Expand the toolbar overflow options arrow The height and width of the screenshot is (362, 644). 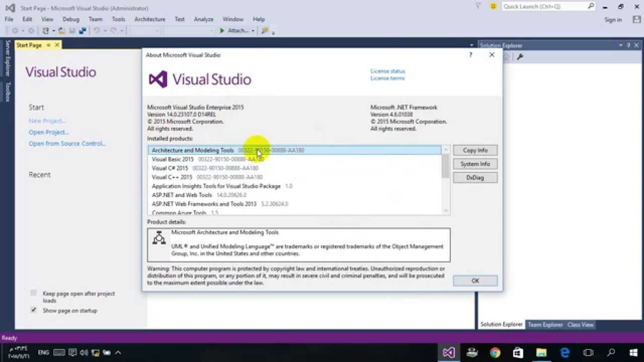point(273,33)
